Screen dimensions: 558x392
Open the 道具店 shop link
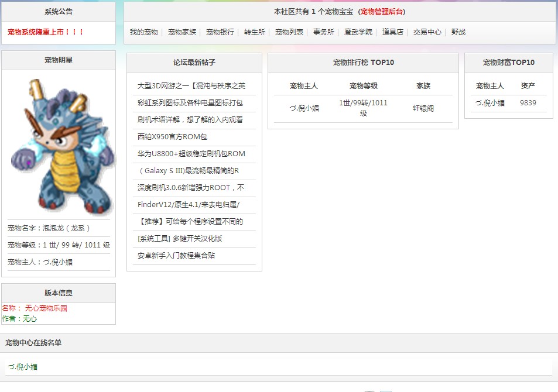point(392,32)
